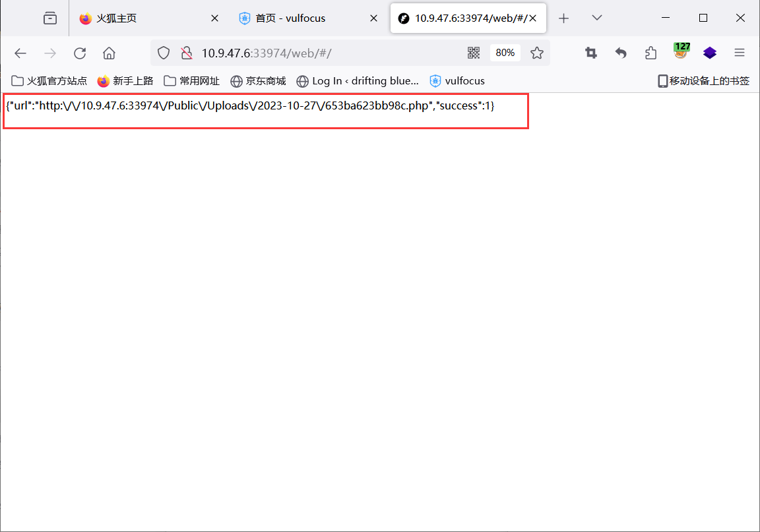Open 火狐官方站点 bookmark folder
This screenshot has height=532, width=760.
[x=49, y=81]
